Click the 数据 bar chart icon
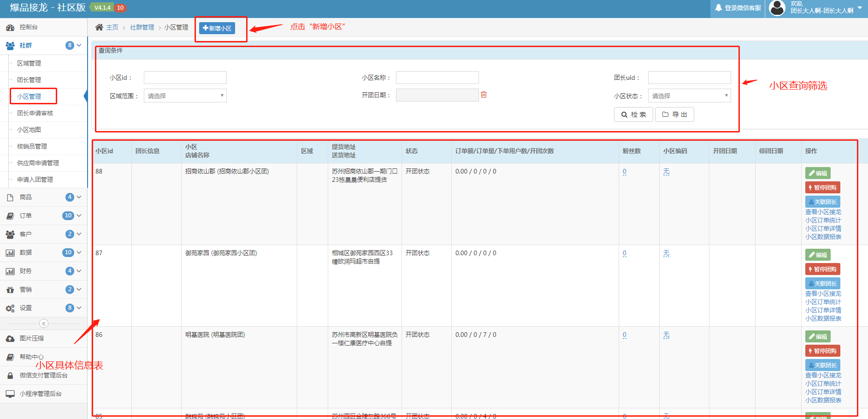The image size is (868, 419). [x=10, y=253]
